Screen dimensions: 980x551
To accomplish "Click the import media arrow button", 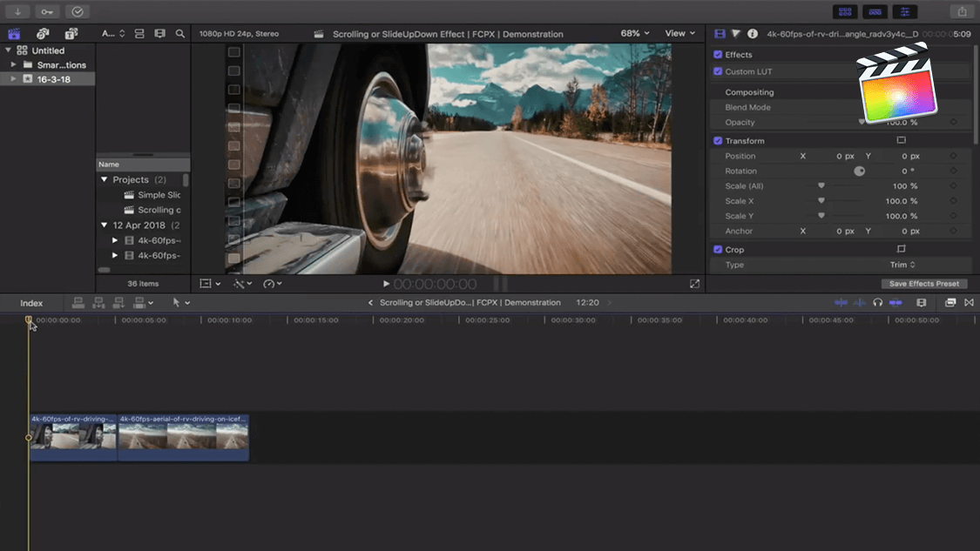I will pyautogui.click(x=17, y=11).
